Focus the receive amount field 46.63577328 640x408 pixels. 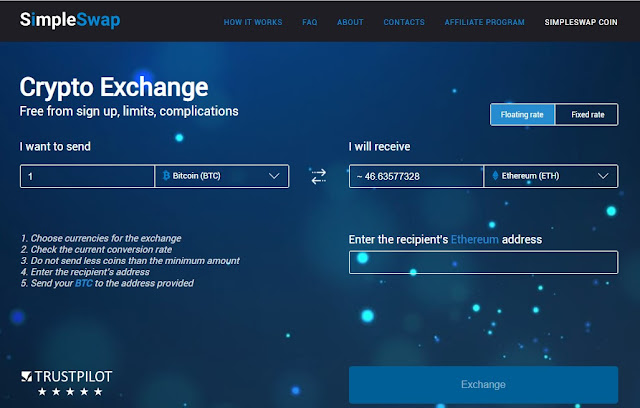pos(416,176)
